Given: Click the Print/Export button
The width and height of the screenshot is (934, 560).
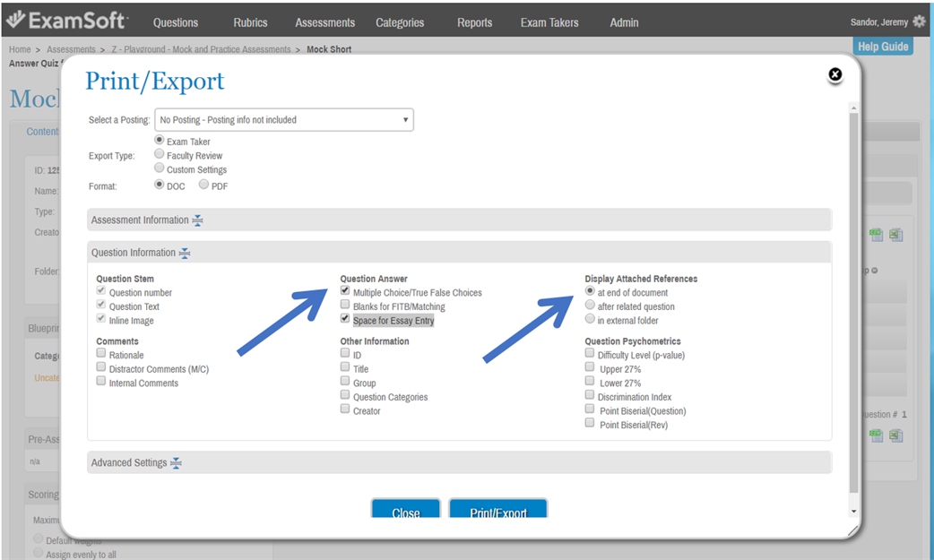Looking at the screenshot, I should pyautogui.click(x=498, y=509).
